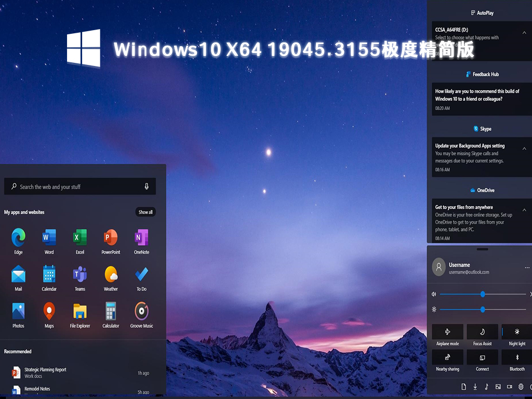Launch the Calculator app
The image size is (532, 399).
coord(111,315)
